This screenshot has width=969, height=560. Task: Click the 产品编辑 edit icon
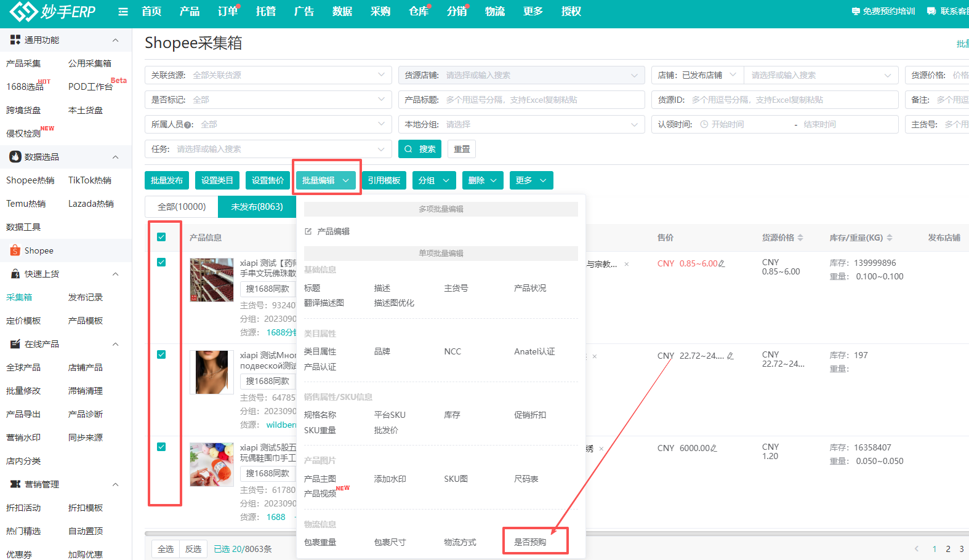(308, 231)
